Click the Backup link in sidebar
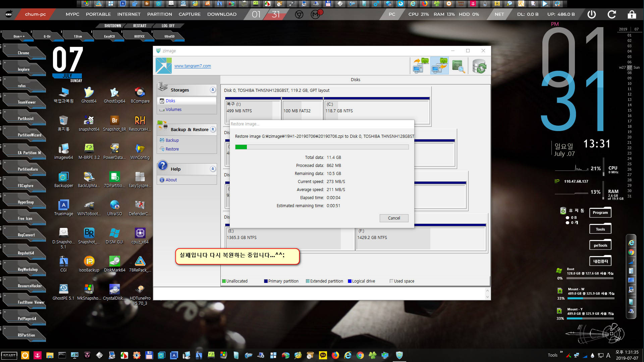 [172, 140]
